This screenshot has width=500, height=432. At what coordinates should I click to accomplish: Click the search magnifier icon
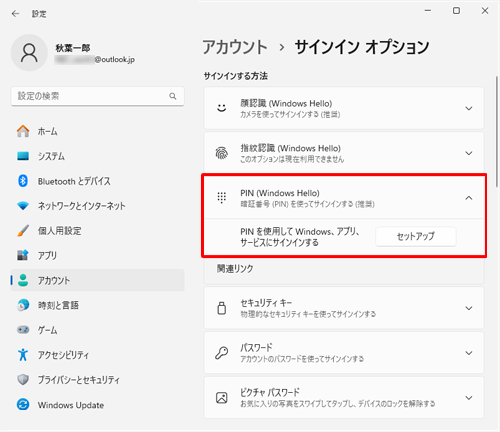click(173, 96)
